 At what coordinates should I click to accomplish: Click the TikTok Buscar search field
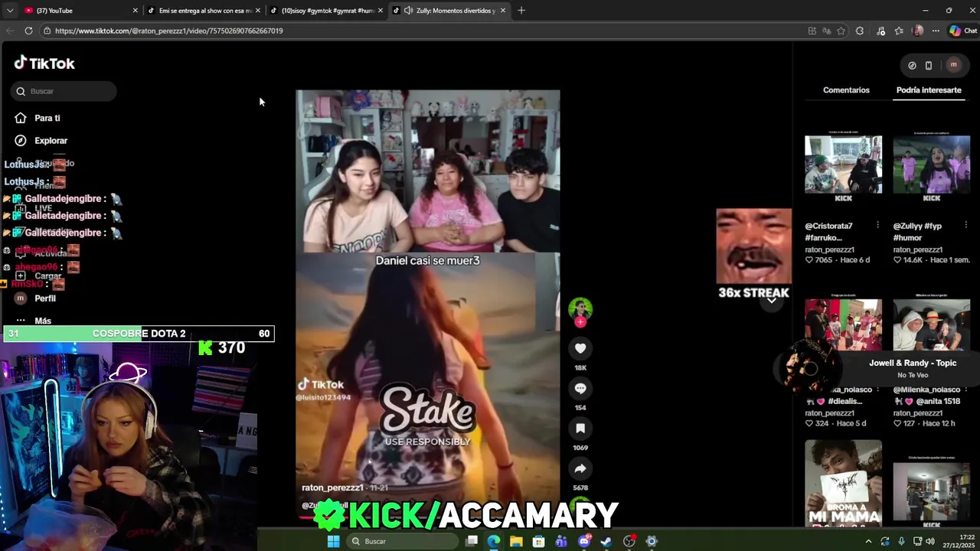[64, 91]
